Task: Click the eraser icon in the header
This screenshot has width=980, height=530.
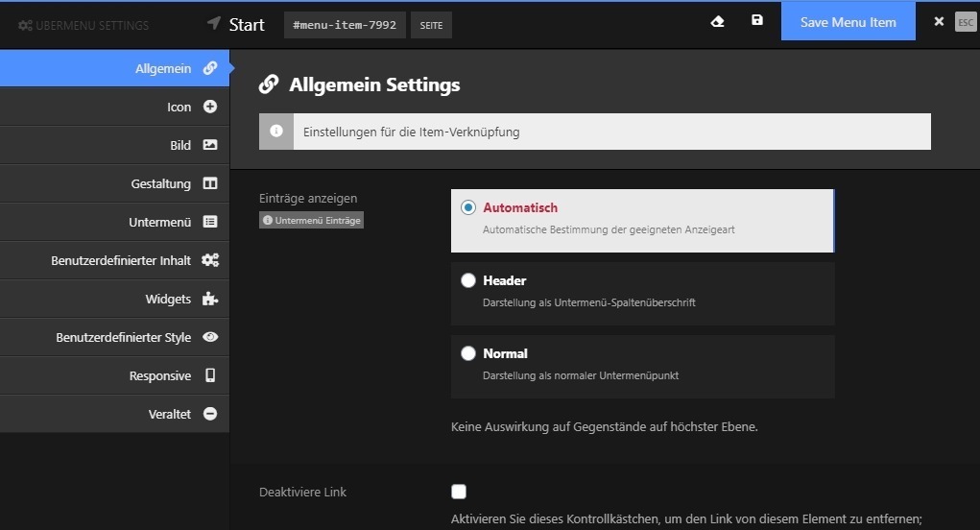Action: pos(718,22)
